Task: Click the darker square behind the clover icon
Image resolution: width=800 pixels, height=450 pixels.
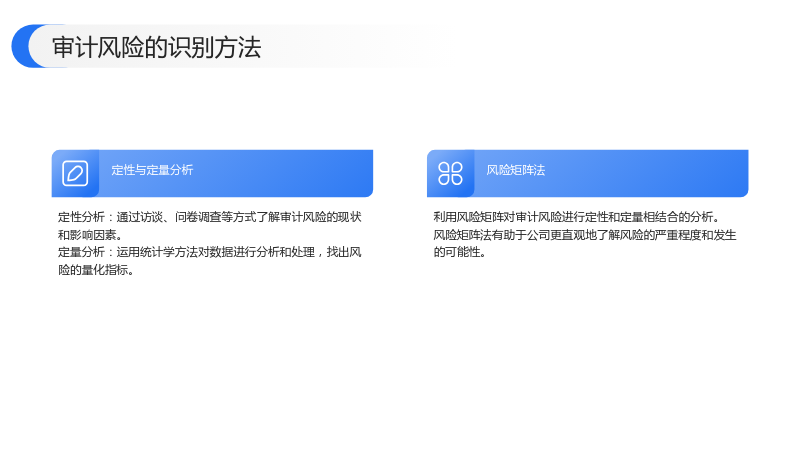Action: point(451,173)
